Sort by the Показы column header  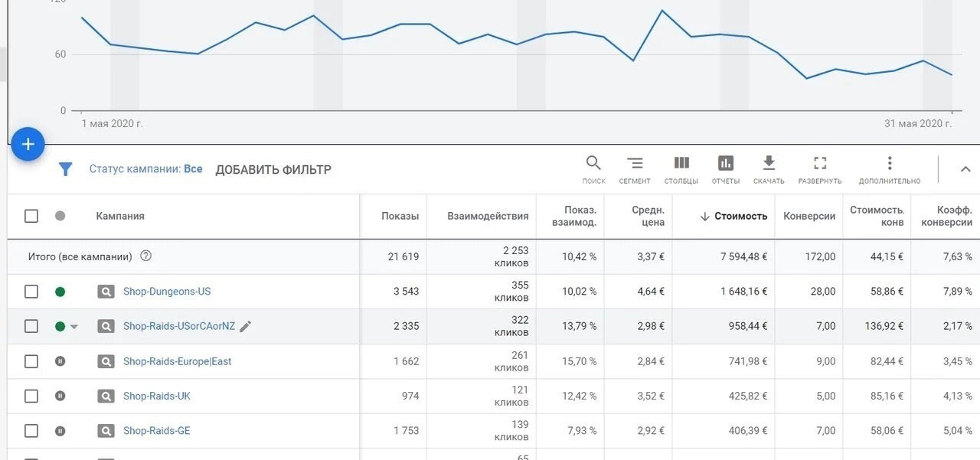[400, 216]
